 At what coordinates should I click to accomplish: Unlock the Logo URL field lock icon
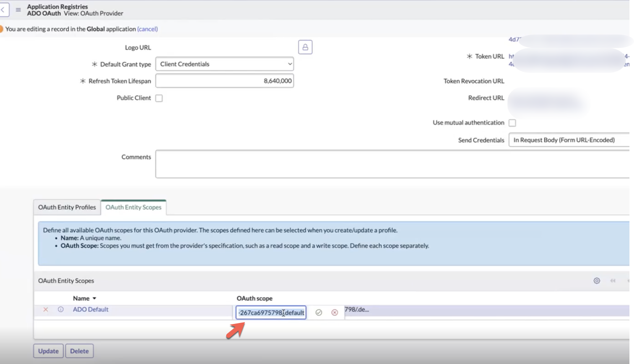305,47
